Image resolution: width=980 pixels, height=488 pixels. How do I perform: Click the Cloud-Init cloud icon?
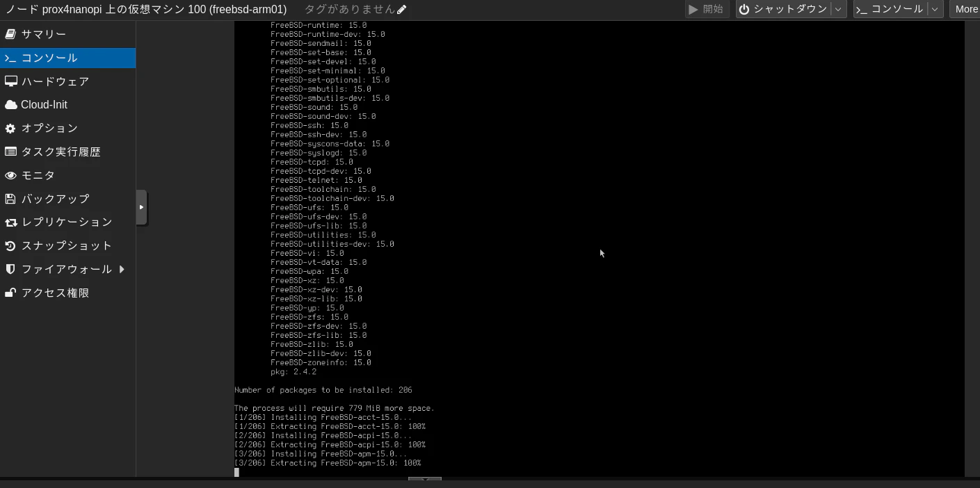(10, 105)
